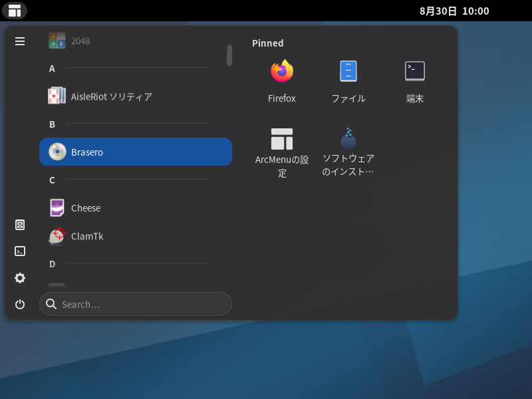
Task: Click the letter B section header
Action: click(x=52, y=124)
